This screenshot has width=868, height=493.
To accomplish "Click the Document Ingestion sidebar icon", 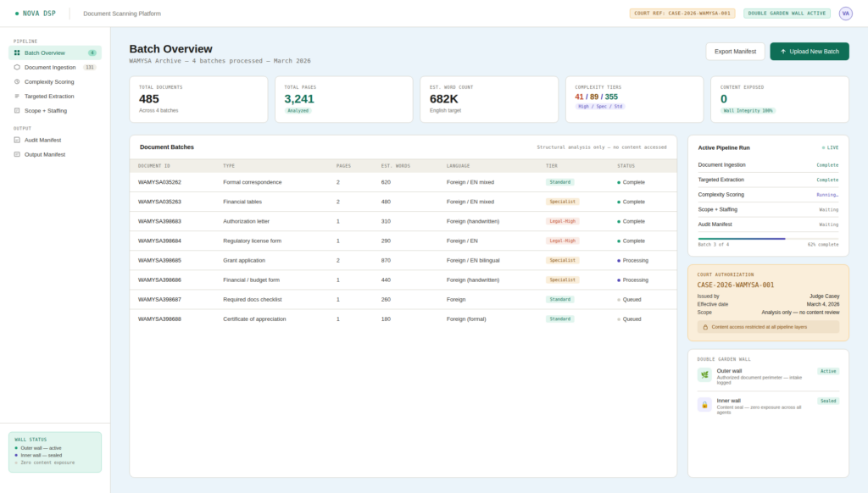I will 17,67.
